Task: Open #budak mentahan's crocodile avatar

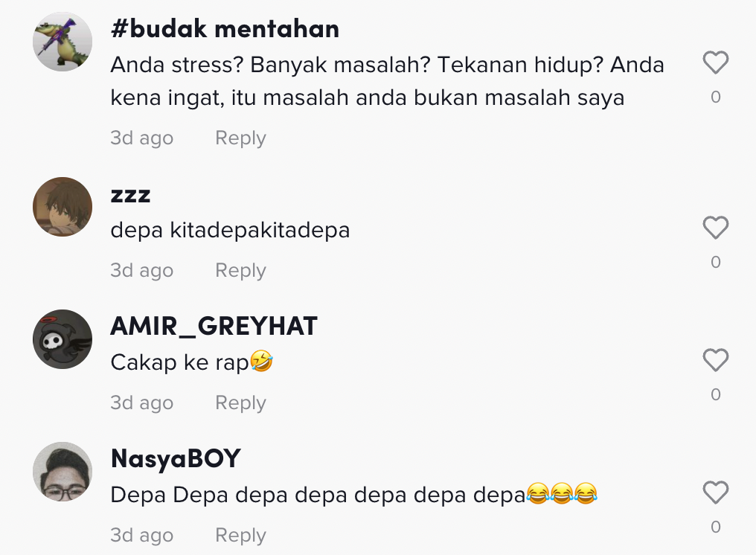Action: tap(63, 42)
